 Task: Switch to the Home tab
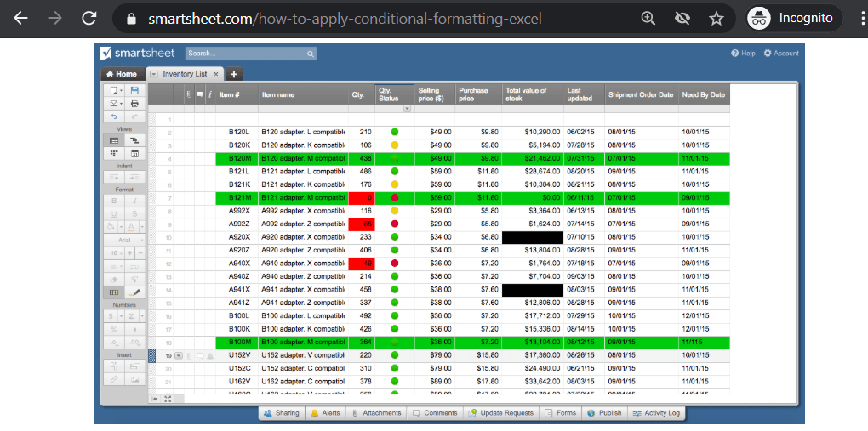coord(122,74)
